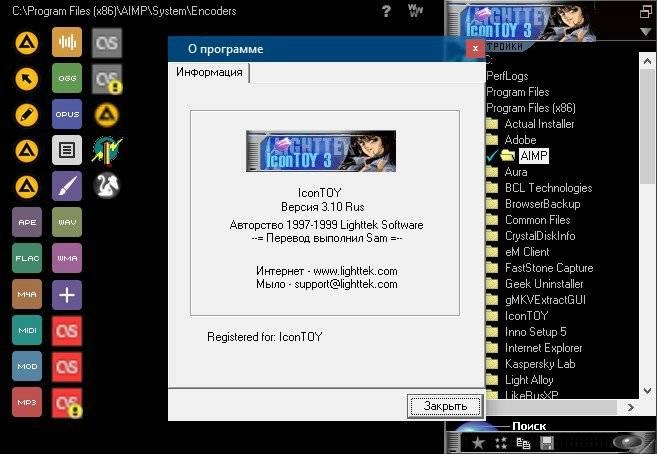Screen dimensions: 657x454
Task: Select the WMA format icon
Action: 67,258
